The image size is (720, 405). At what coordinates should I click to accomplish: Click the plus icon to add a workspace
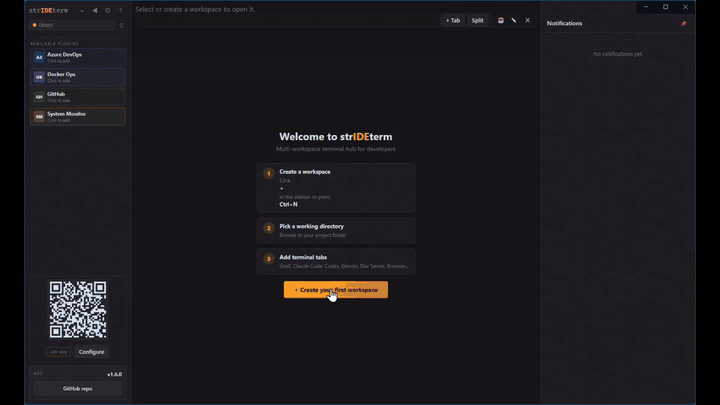tap(82, 11)
